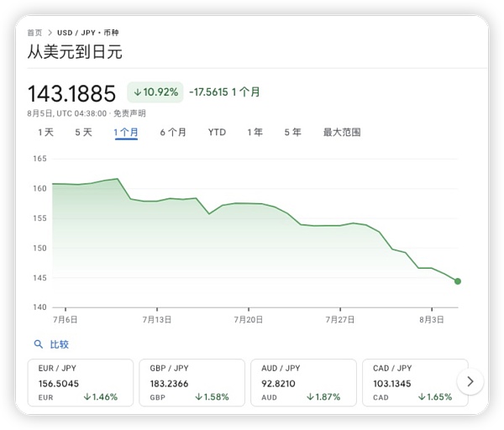504x430 pixels.
Task: Open the AUD / JPY rate card
Action: tap(303, 382)
